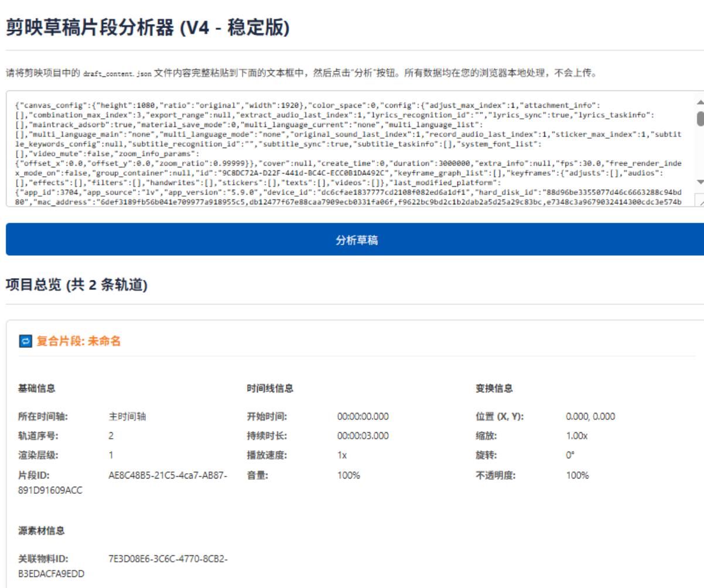Click the playback speed value 1x

point(342,454)
